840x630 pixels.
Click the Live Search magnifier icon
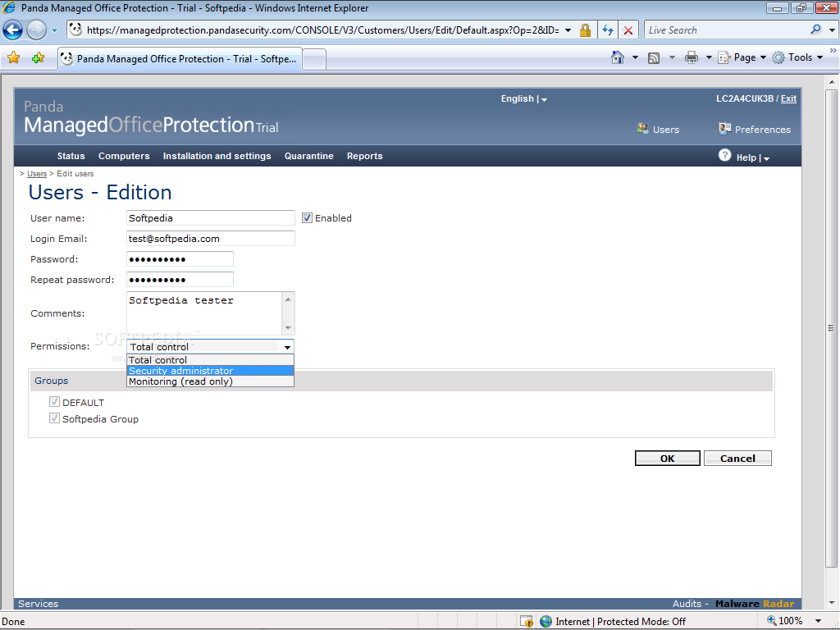tap(815, 30)
